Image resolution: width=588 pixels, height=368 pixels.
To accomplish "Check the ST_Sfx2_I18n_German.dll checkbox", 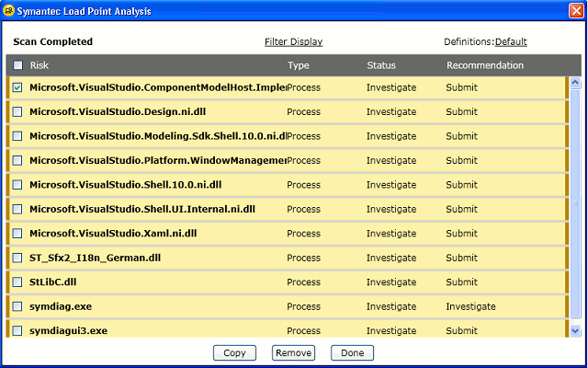I will click(x=17, y=258).
